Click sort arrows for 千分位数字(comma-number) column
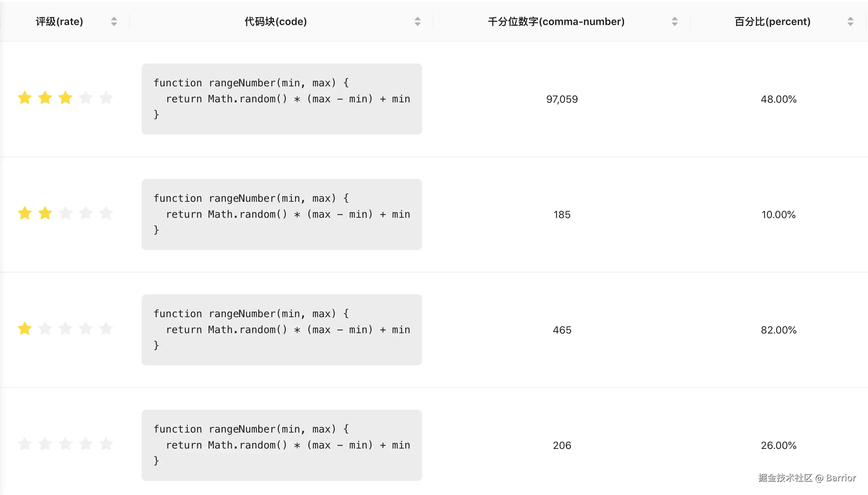The width and height of the screenshot is (868, 495). [675, 21]
